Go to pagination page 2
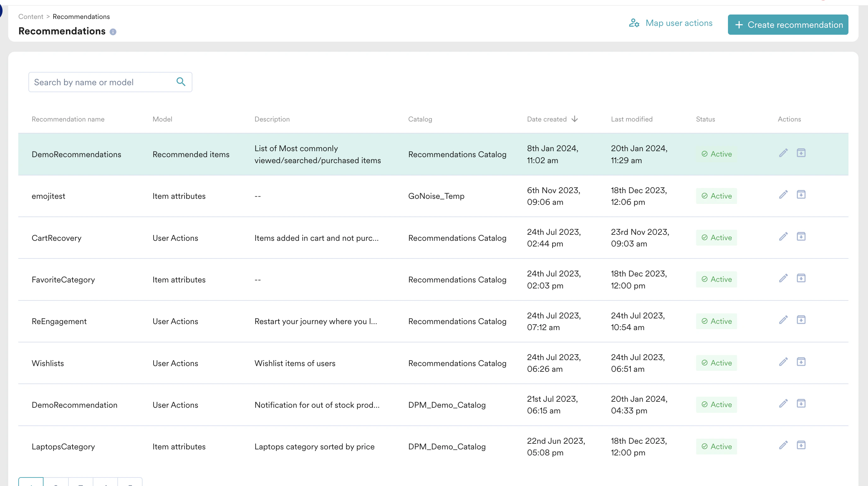The width and height of the screenshot is (868, 486). (x=56, y=483)
